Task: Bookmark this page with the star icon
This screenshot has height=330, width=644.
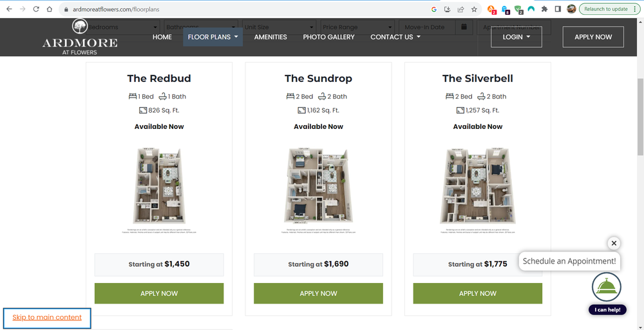Action: [x=475, y=10]
